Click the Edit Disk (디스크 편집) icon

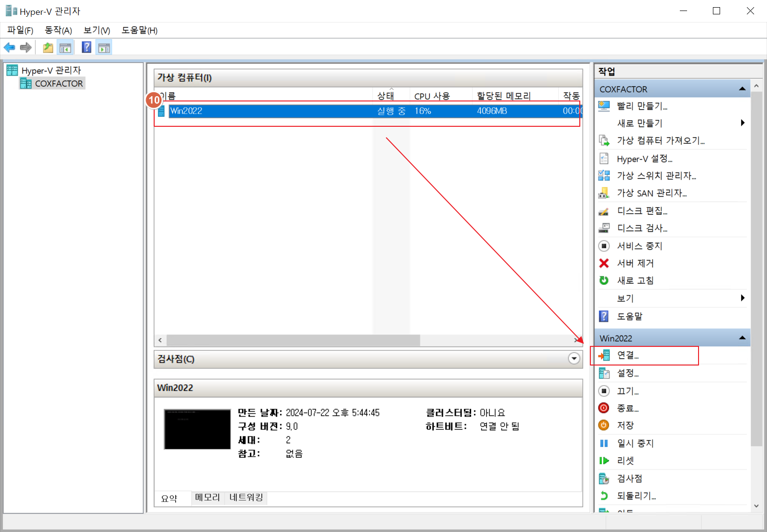coord(604,211)
